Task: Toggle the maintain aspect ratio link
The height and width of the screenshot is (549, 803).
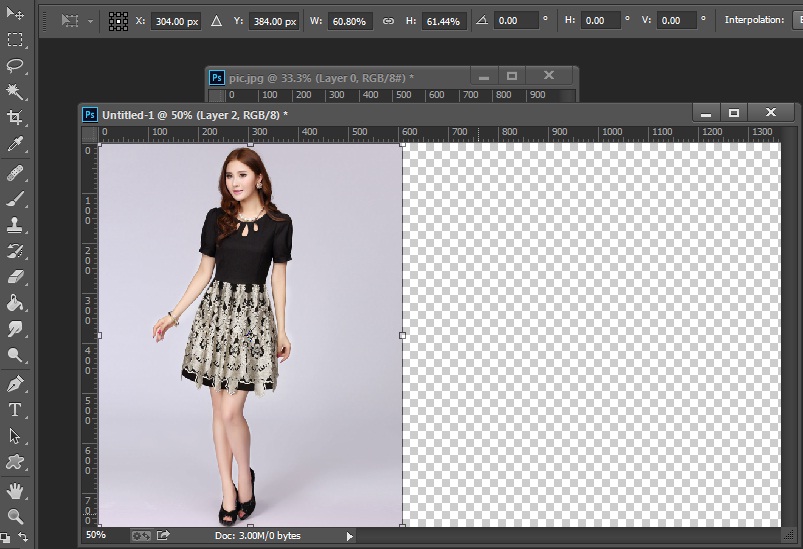Action: click(x=388, y=21)
